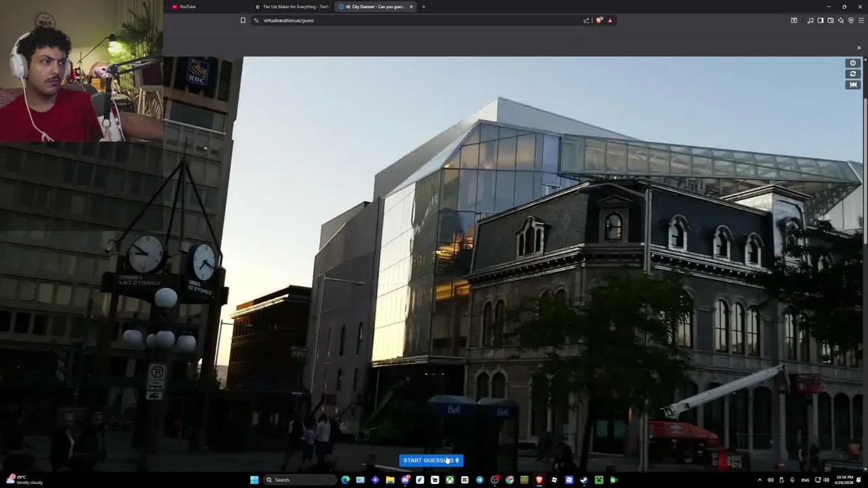
Task: Click the refresh arrows icon on the video
Action: click(x=853, y=74)
